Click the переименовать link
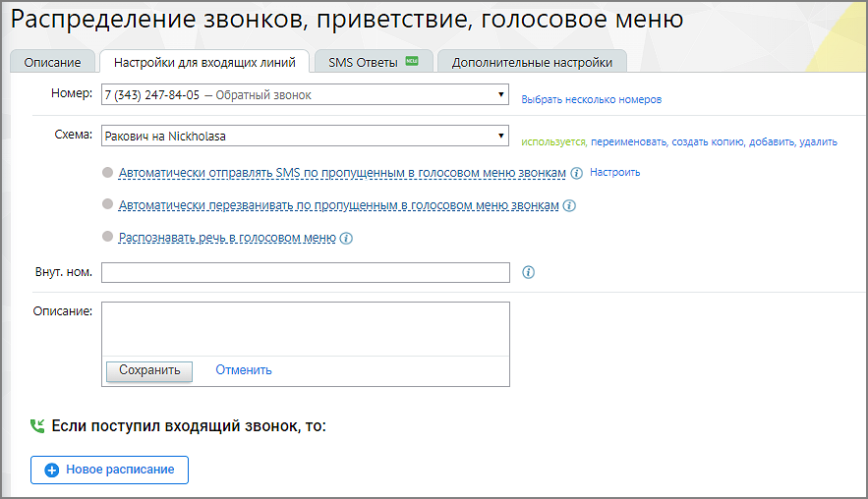Screen dimensions: 868x499 (629, 142)
